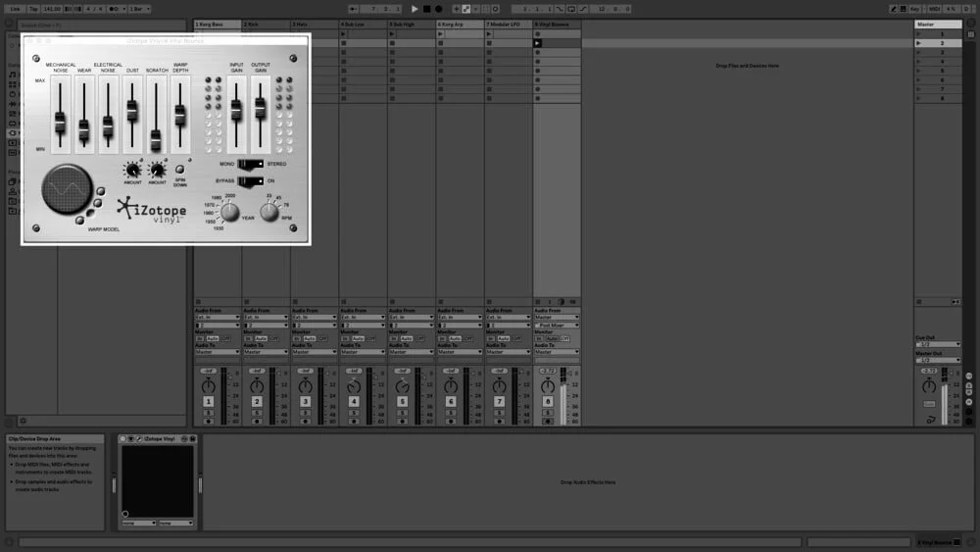Select the 4 Sub Low track header
The width and height of the screenshot is (980, 552).
point(363,25)
